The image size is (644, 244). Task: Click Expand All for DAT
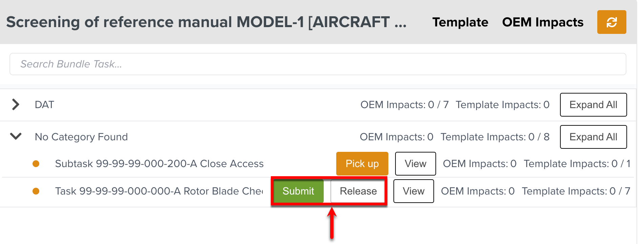[593, 105]
